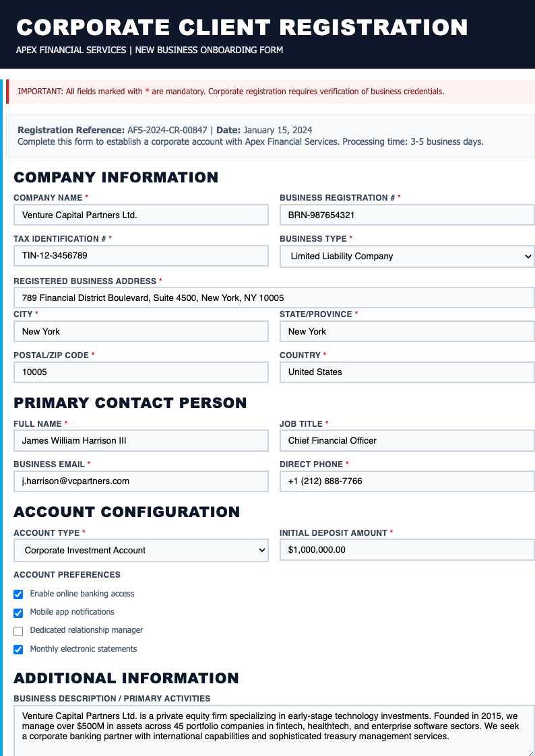The image size is (535, 756).
Task: Click the Business Email field
Action: (x=141, y=481)
